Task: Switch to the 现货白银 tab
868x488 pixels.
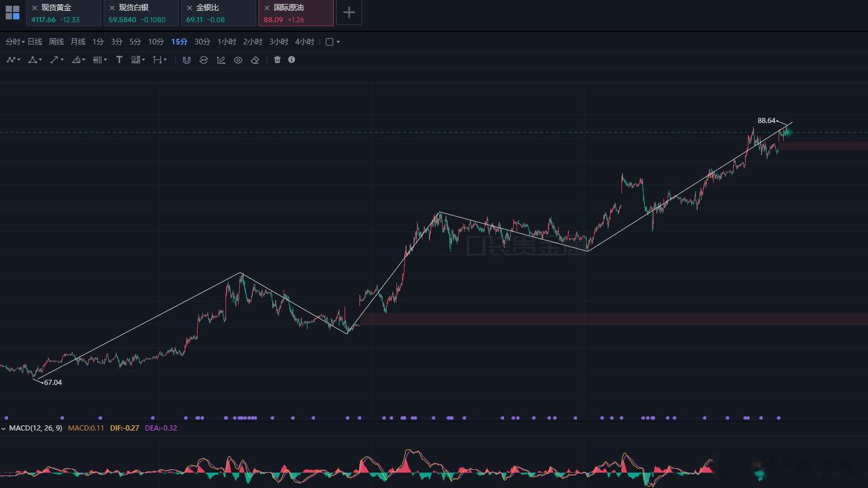Action: coord(141,13)
